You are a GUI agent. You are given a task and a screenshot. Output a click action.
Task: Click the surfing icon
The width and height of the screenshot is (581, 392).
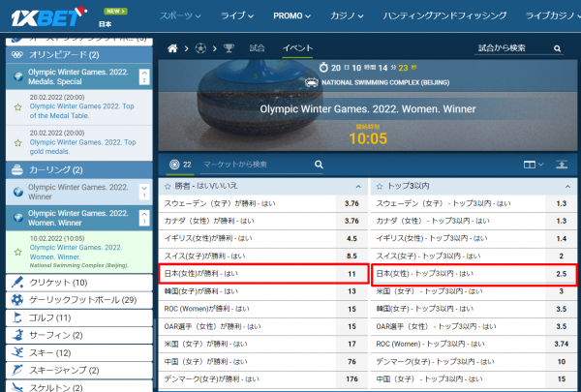17,335
